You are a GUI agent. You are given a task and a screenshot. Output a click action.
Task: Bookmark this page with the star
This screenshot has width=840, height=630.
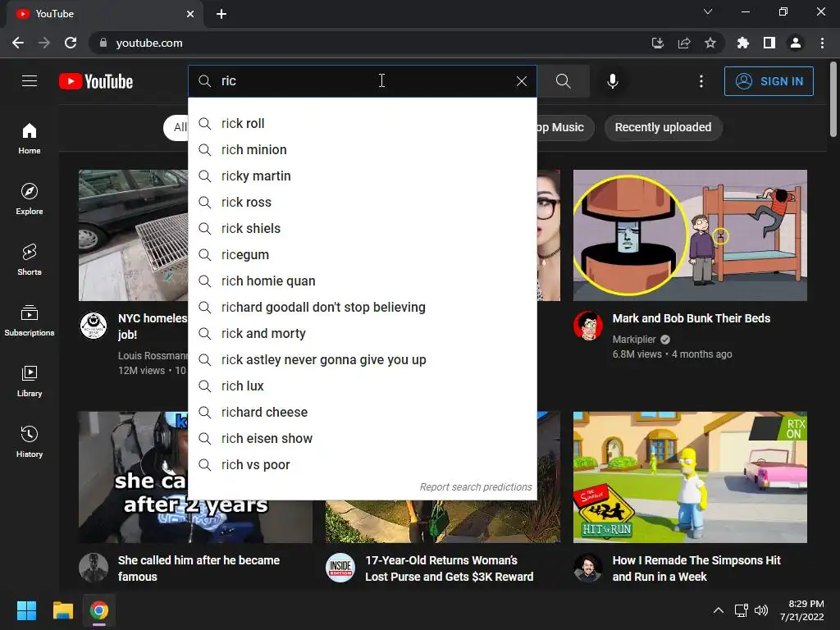pyautogui.click(x=710, y=43)
